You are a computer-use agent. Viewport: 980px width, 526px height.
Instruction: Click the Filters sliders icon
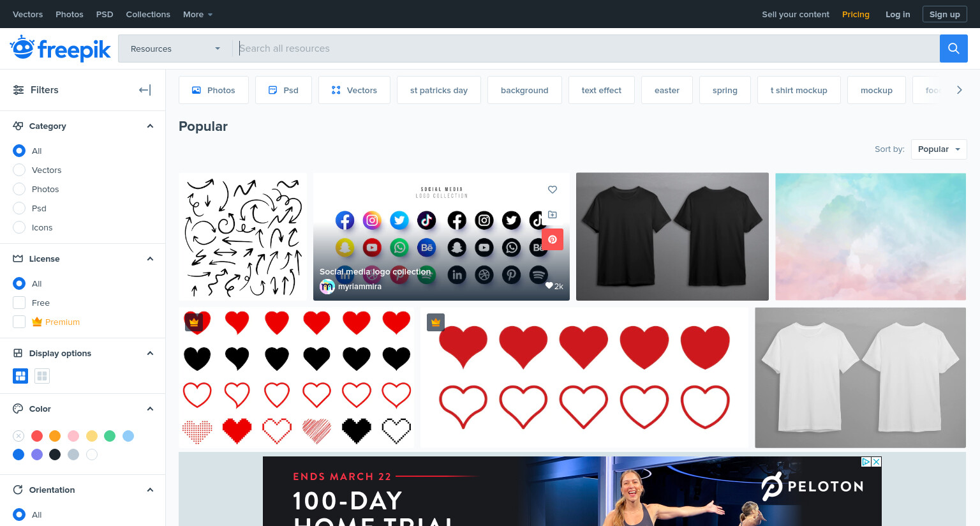19,90
